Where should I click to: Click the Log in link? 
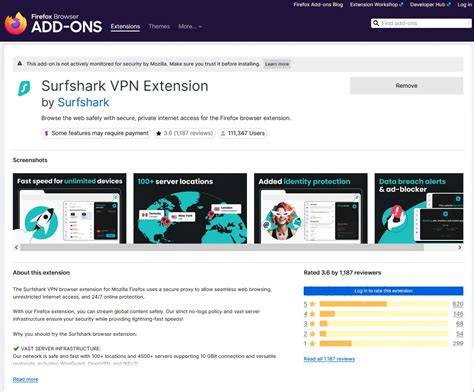pos(464,5)
